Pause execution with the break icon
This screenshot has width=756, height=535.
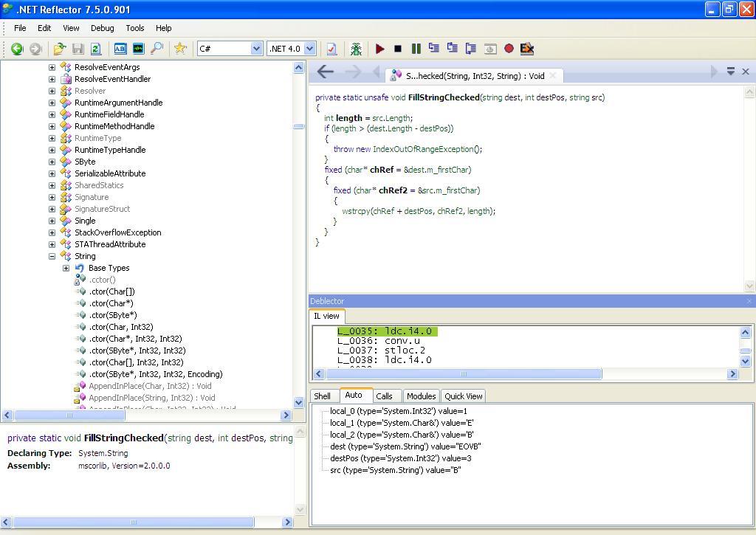[416, 49]
